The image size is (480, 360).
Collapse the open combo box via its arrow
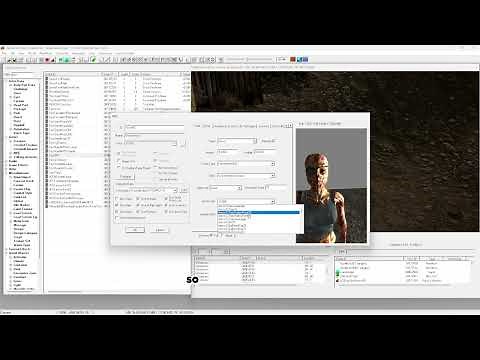point(273,202)
